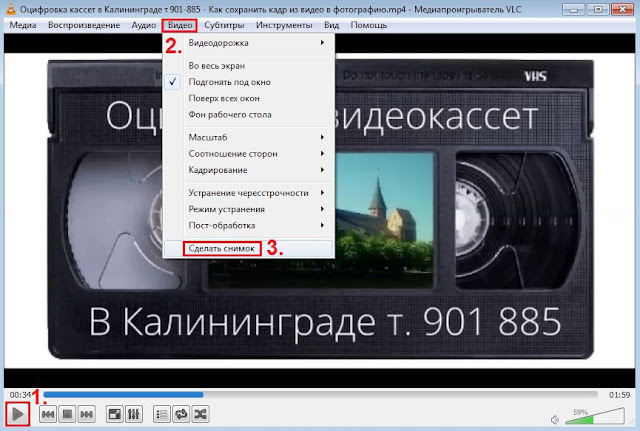640x431 pixels.
Task: Mute audio via speaker icon
Action: 555,419
